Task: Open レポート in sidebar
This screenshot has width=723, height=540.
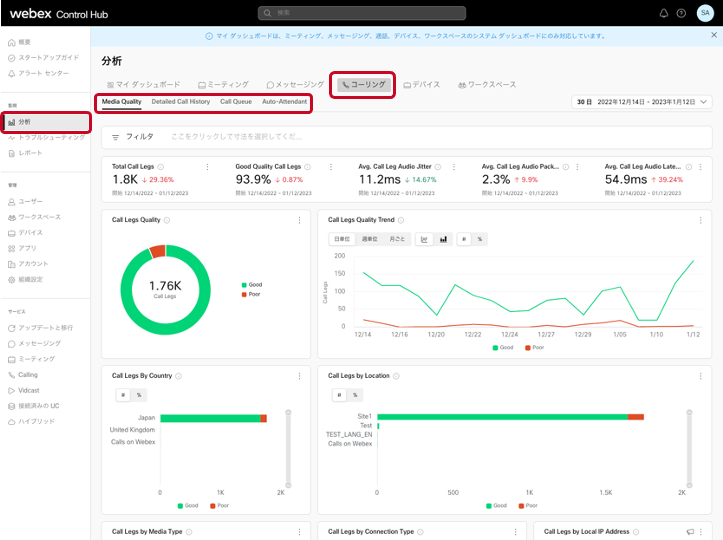Action: click(x=25, y=153)
